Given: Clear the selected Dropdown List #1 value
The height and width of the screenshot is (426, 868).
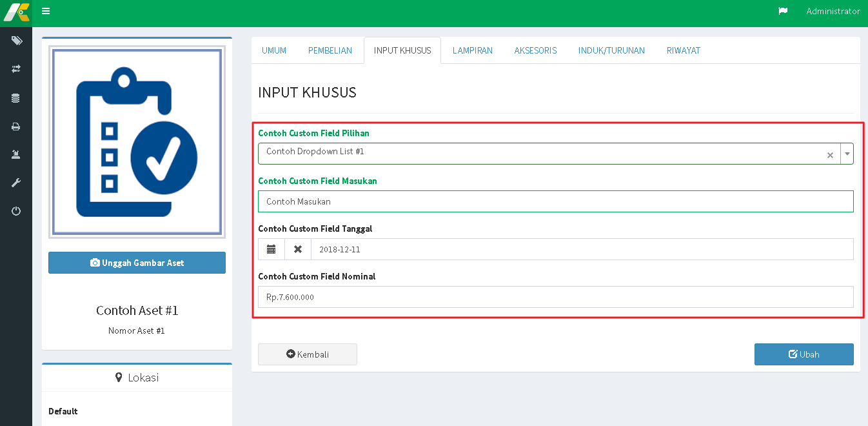Looking at the screenshot, I should (830, 155).
